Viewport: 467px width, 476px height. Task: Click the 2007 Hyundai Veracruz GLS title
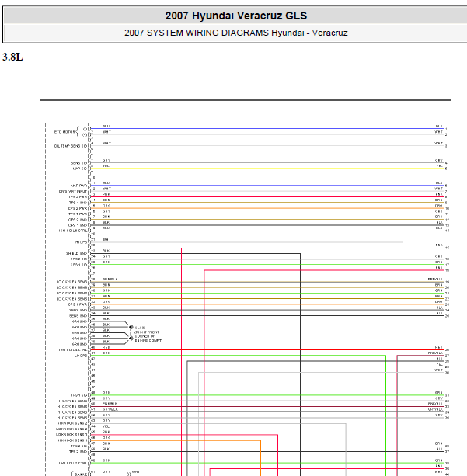coord(235,16)
